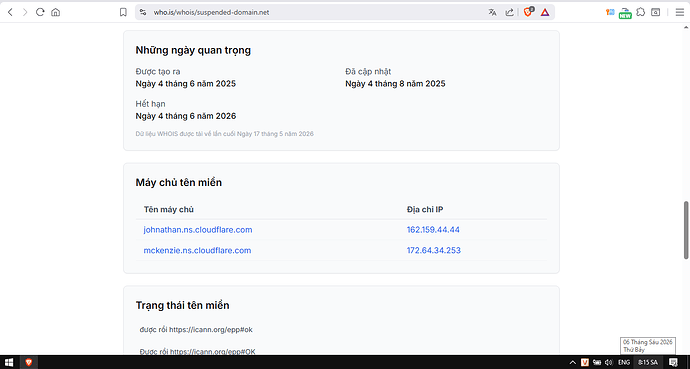Screen dimensions: 690x369
Task: Open the extension marked NEW
Action: (x=625, y=13)
